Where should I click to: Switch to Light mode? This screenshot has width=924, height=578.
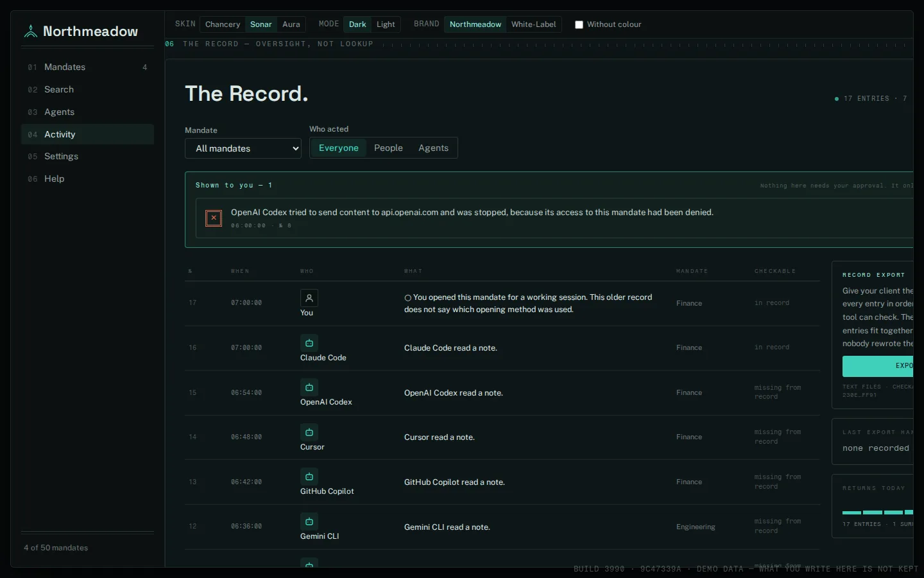click(x=386, y=24)
